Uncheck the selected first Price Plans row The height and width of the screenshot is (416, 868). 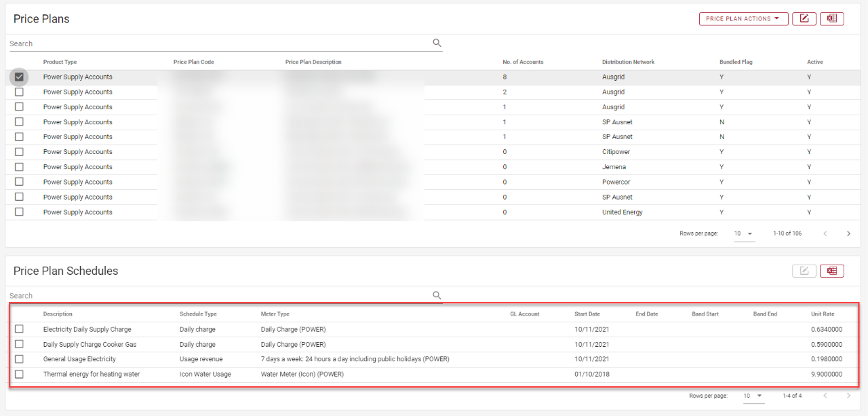[x=19, y=77]
